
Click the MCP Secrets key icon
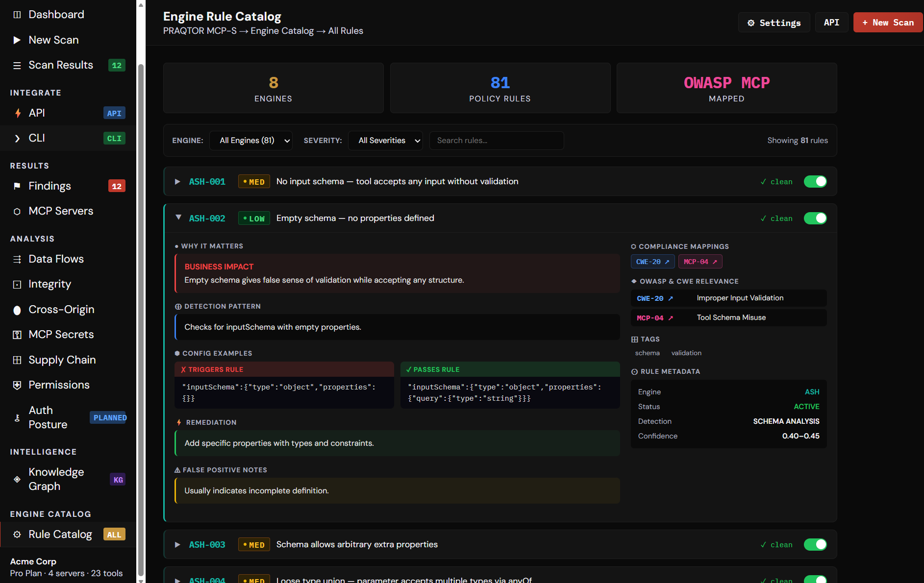point(17,335)
